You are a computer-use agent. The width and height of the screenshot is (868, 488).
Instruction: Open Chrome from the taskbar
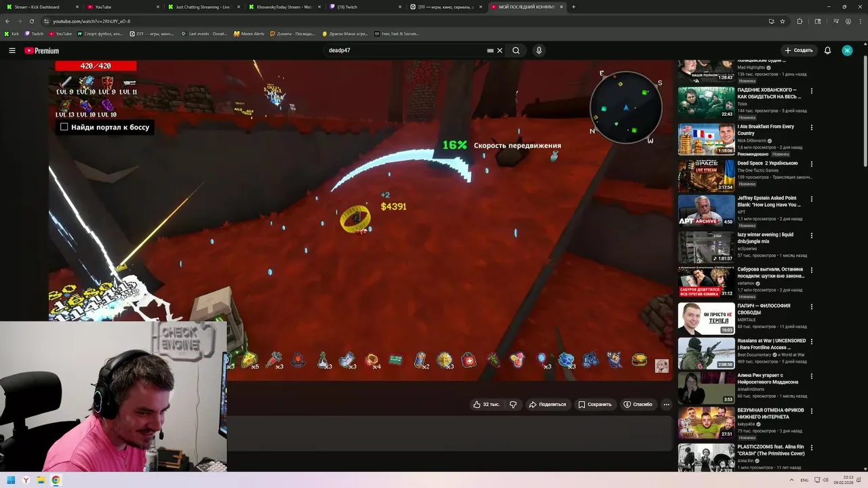click(56, 480)
